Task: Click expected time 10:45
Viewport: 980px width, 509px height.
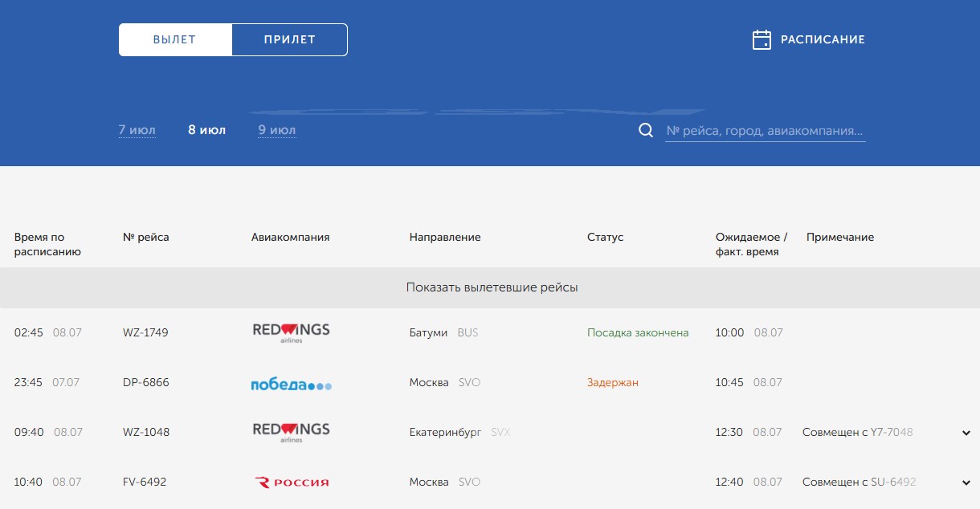Action: pos(730,382)
